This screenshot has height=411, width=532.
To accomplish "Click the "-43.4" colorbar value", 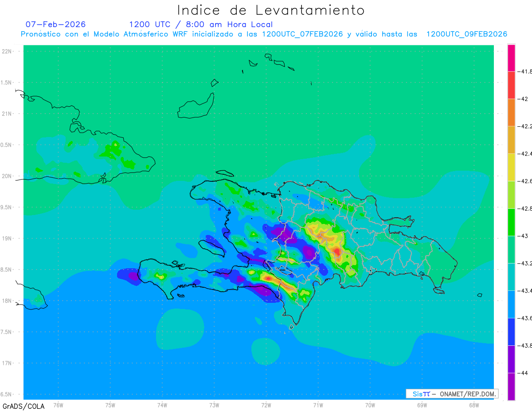I will [525, 291].
